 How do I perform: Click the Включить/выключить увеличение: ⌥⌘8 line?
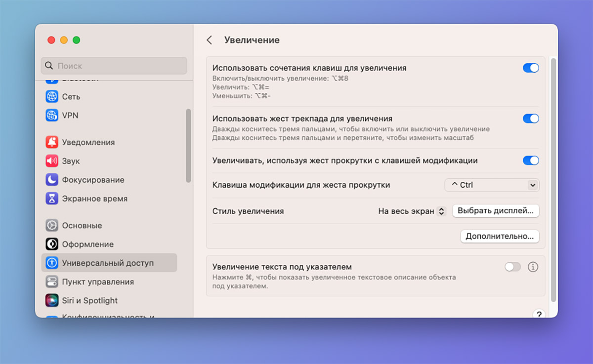tap(281, 78)
